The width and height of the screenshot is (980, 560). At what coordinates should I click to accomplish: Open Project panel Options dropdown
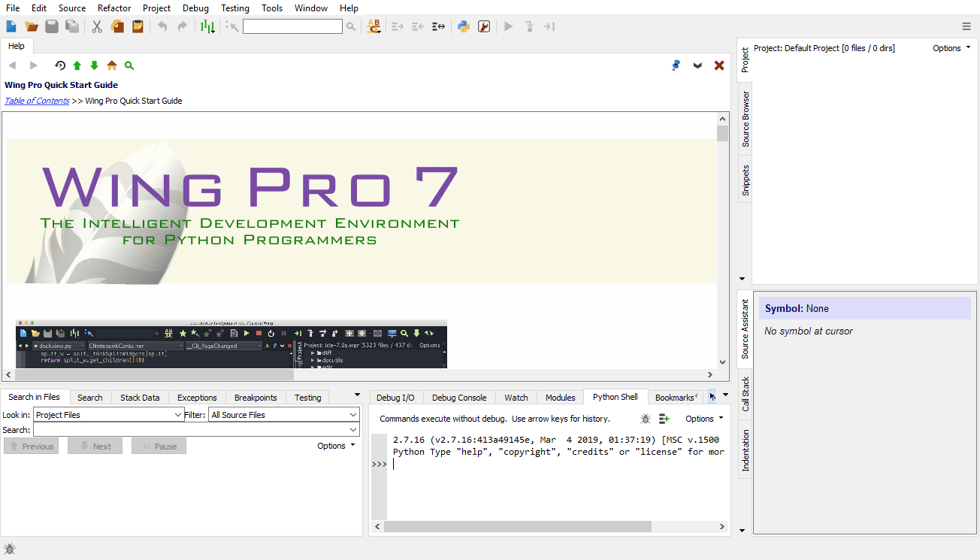[951, 48]
